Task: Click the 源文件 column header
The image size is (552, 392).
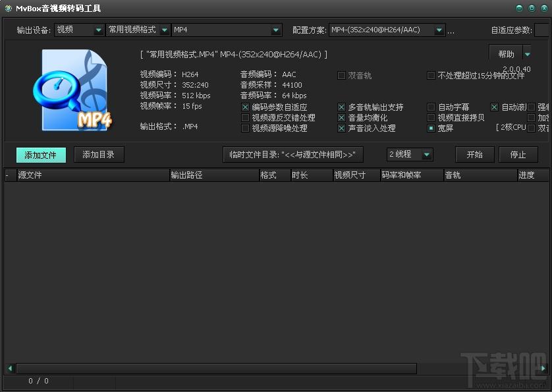Action: 94,175
